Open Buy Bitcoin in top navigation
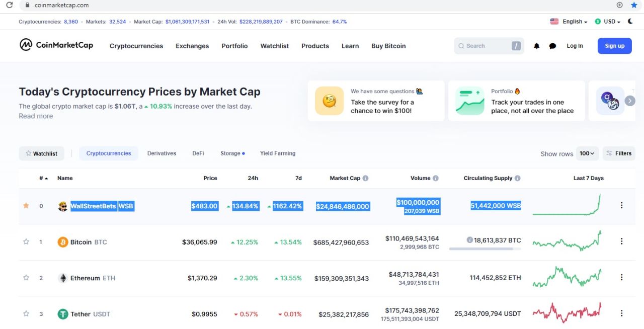644x329 pixels. pos(388,46)
